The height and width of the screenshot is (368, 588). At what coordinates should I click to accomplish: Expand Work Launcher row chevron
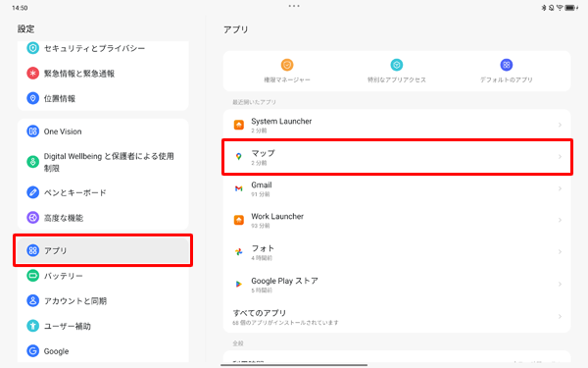coord(560,220)
